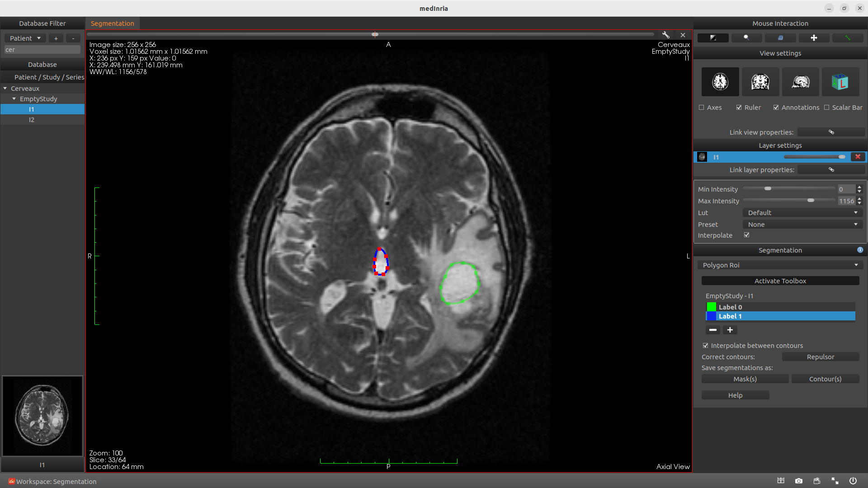Switch to coronal view orientation

coord(760,82)
